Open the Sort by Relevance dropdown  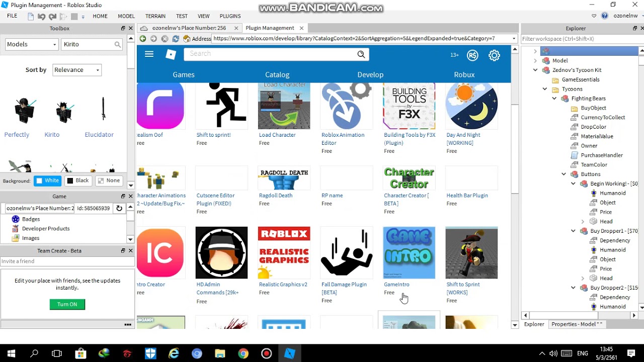[77, 70]
